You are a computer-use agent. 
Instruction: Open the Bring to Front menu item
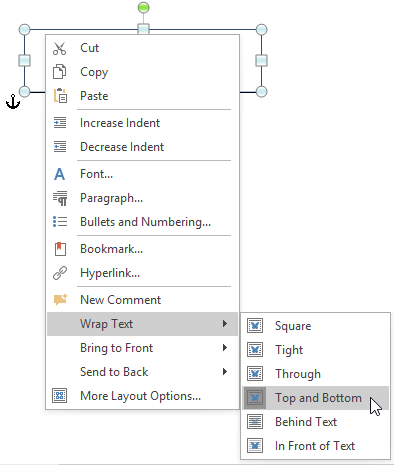142,348
